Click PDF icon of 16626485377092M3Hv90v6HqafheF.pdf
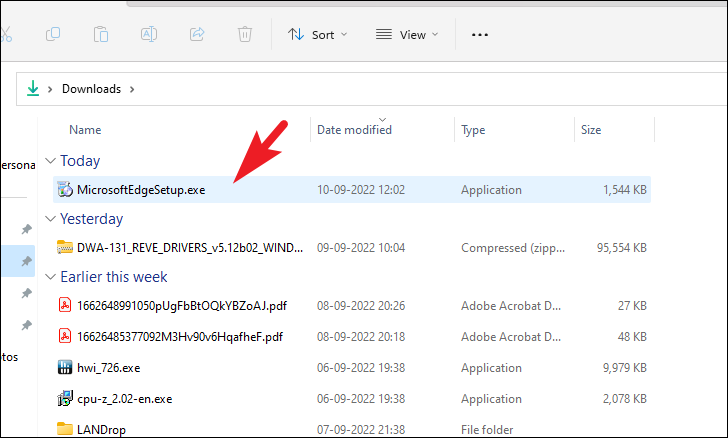This screenshot has width=728, height=438. (65, 336)
